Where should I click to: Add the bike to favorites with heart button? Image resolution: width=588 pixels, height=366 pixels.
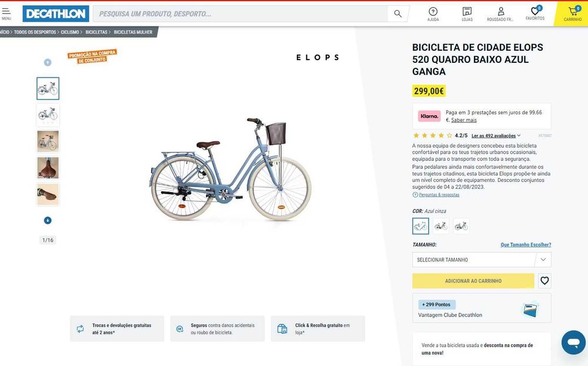(x=544, y=281)
